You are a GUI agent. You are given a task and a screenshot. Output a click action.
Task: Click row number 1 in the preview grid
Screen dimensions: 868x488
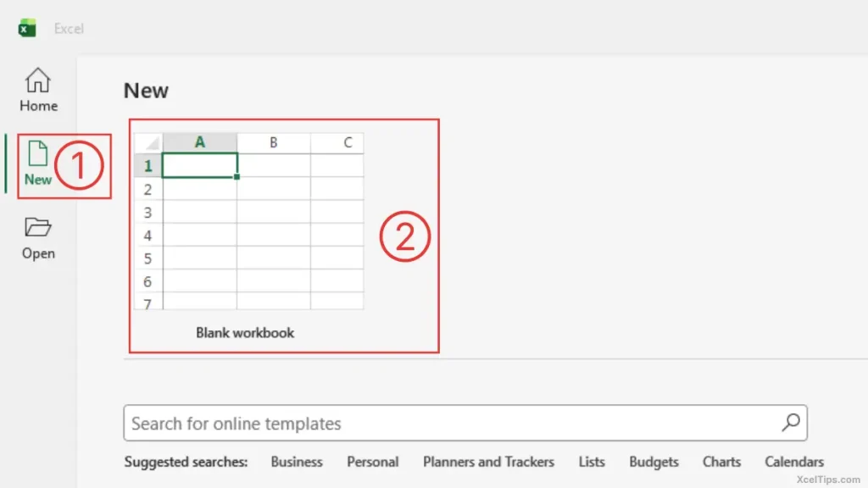click(147, 165)
